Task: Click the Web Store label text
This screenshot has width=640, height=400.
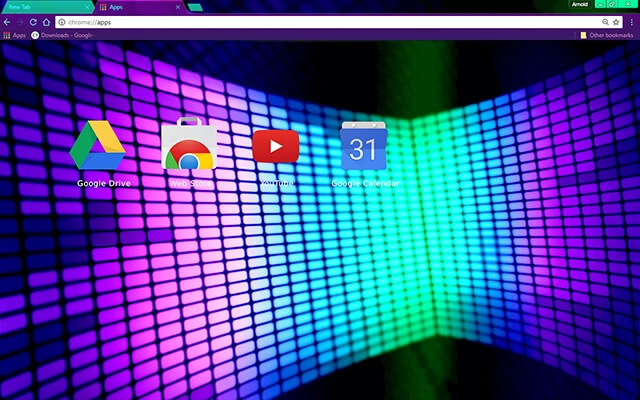Action: pos(190,183)
